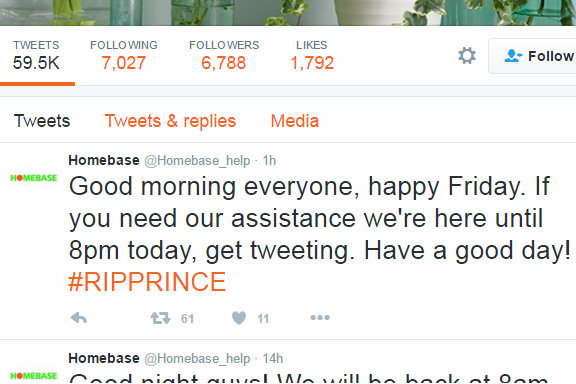Click the #RIPPRINCE hashtag

pyautogui.click(x=147, y=282)
